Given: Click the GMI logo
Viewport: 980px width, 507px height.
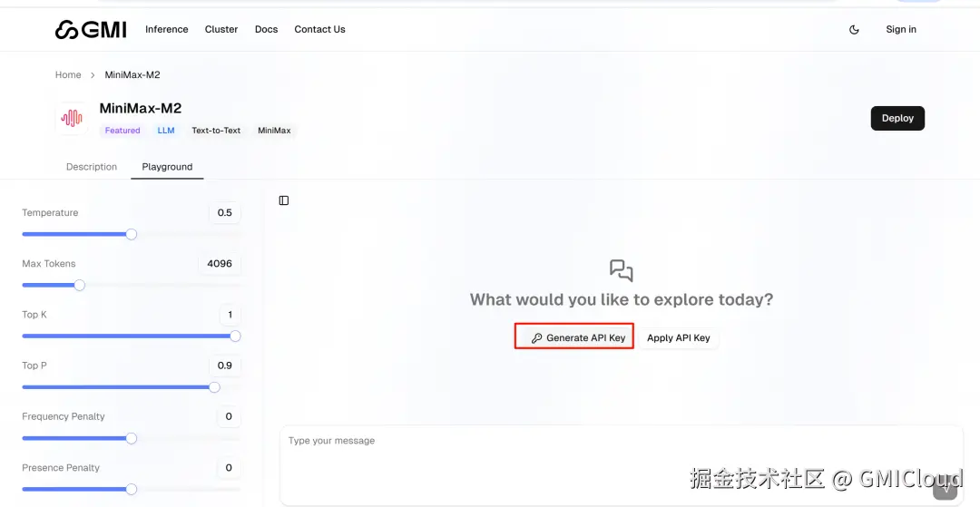Looking at the screenshot, I should tap(91, 29).
